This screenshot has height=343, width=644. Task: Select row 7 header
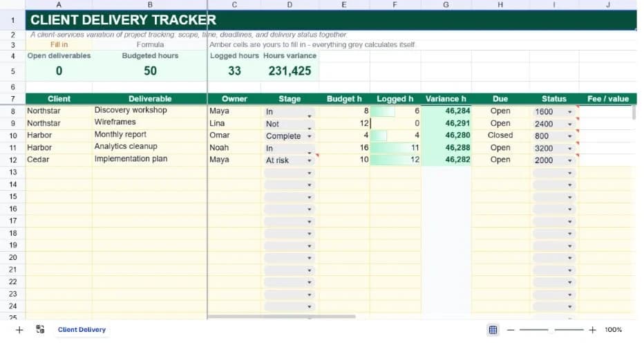12,99
